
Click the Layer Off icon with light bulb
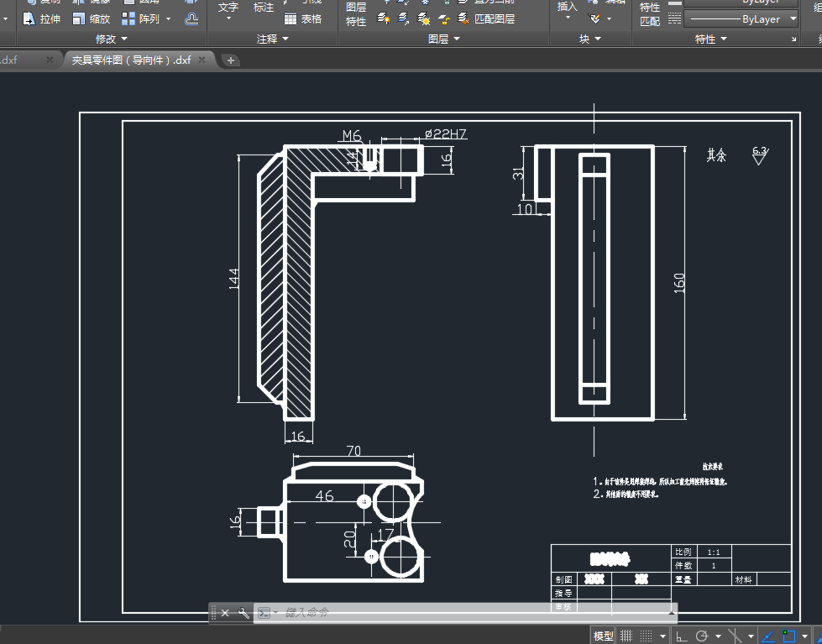pyautogui.click(x=383, y=19)
